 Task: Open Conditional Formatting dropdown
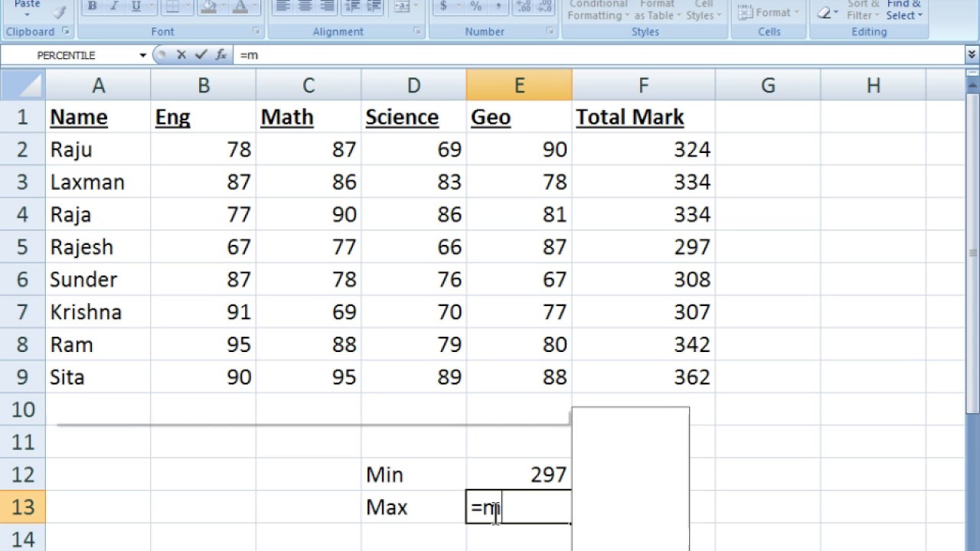click(x=598, y=10)
